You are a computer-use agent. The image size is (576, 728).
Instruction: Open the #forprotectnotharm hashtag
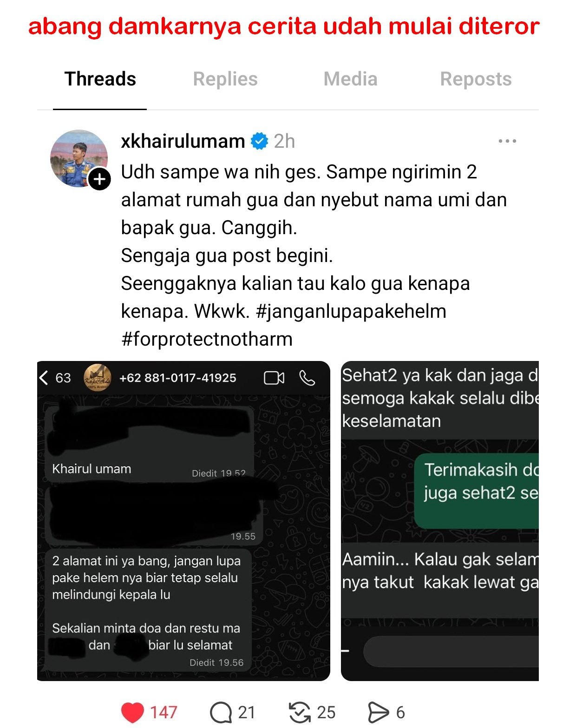(x=207, y=339)
